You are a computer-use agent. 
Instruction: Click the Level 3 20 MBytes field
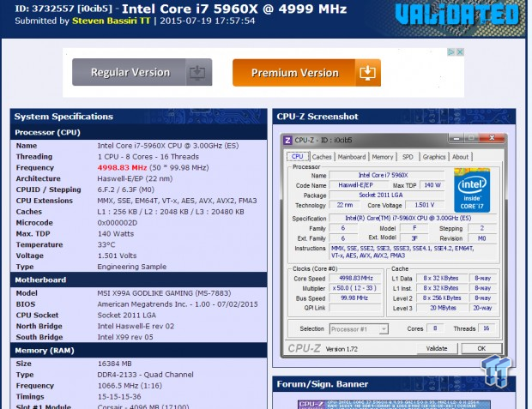click(x=443, y=308)
